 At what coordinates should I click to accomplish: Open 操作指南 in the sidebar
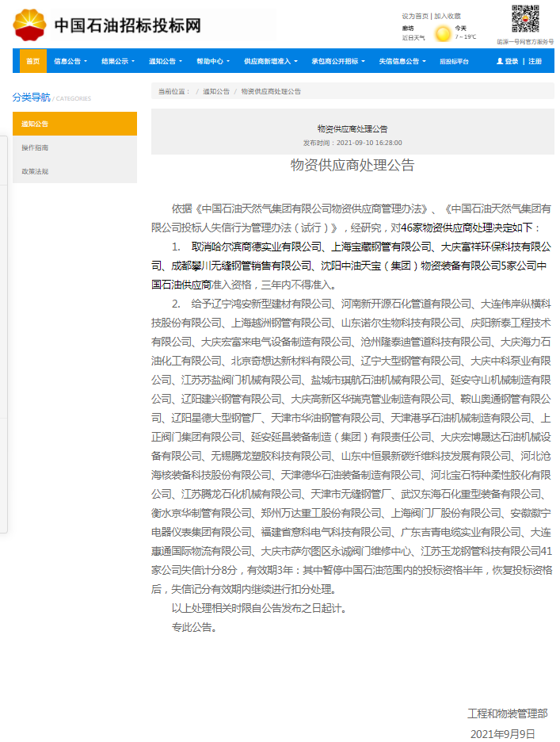point(74,147)
